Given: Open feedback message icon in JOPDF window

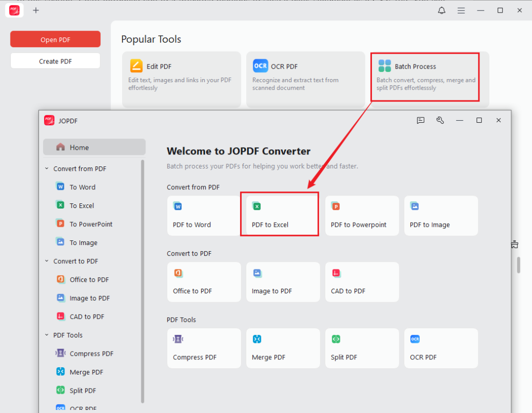Looking at the screenshot, I should click(x=420, y=120).
